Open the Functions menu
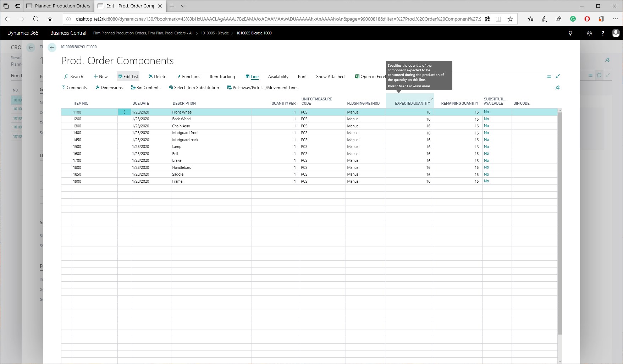The height and width of the screenshot is (364, 623). (189, 77)
